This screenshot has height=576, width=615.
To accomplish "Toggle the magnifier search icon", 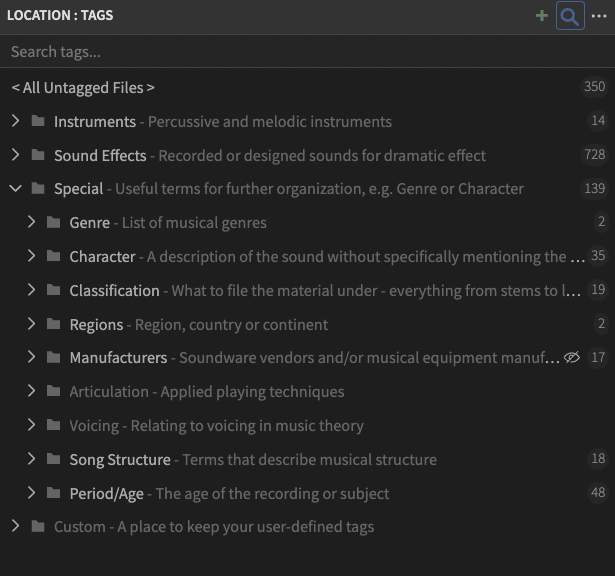I will pyautogui.click(x=570, y=16).
